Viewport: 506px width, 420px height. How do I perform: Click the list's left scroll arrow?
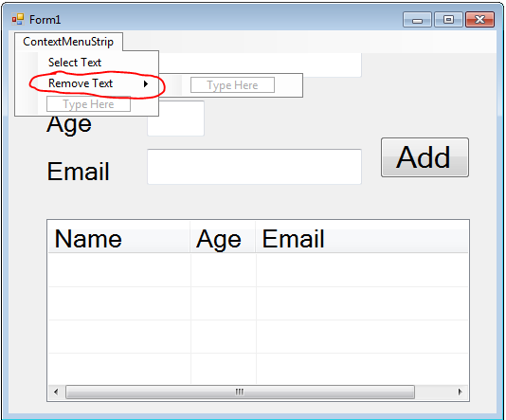(56, 392)
